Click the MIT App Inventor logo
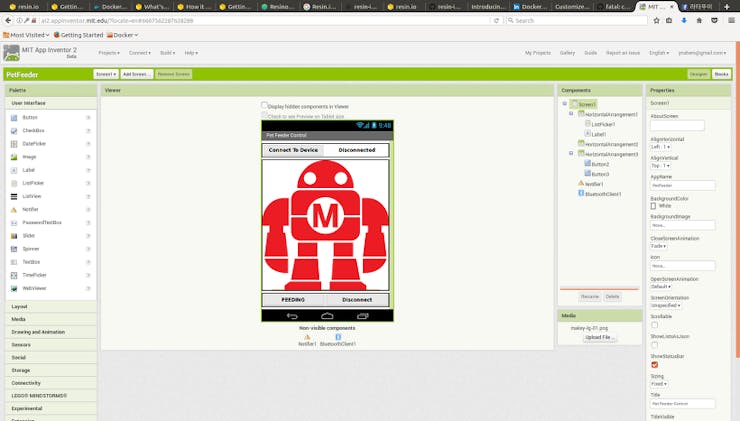The height and width of the screenshot is (421, 740). (12, 53)
